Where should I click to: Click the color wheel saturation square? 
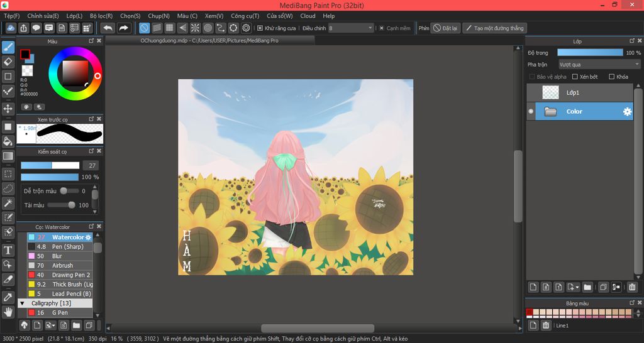click(75, 73)
